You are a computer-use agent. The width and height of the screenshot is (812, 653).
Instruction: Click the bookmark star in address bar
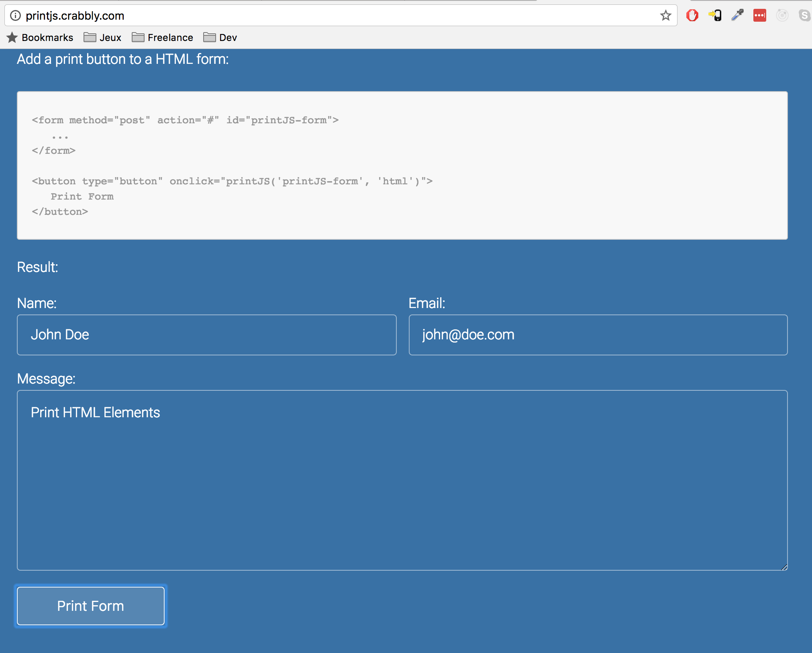click(665, 16)
